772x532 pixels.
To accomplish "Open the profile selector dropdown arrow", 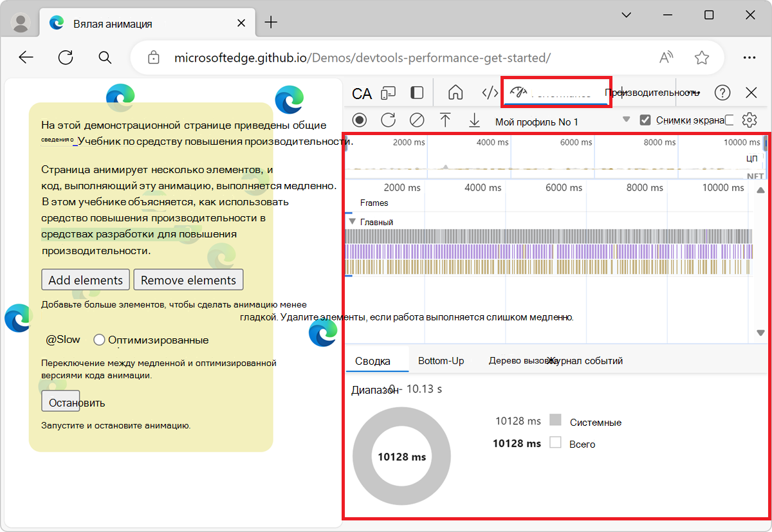I will (625, 120).
